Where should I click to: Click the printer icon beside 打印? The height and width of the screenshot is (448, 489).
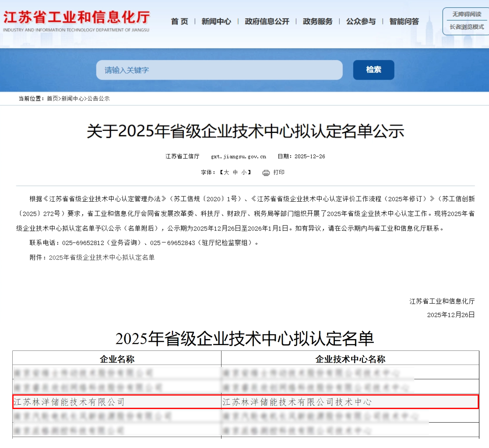[x=266, y=173]
